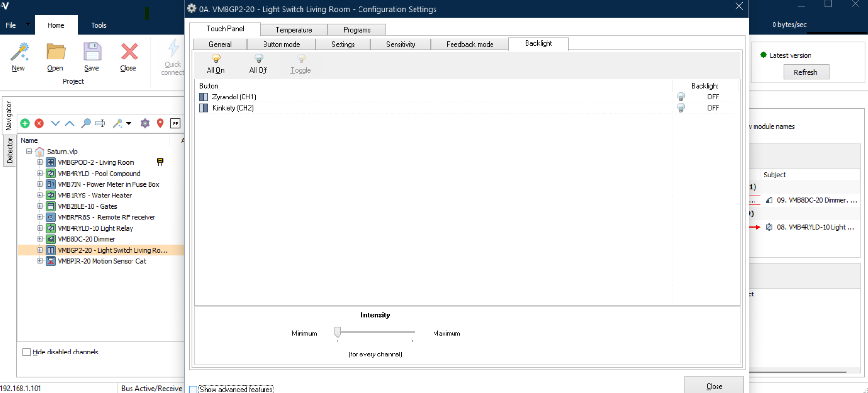Remove module with the red circle X icon
This screenshot has width=868, height=393.
pos(39,123)
